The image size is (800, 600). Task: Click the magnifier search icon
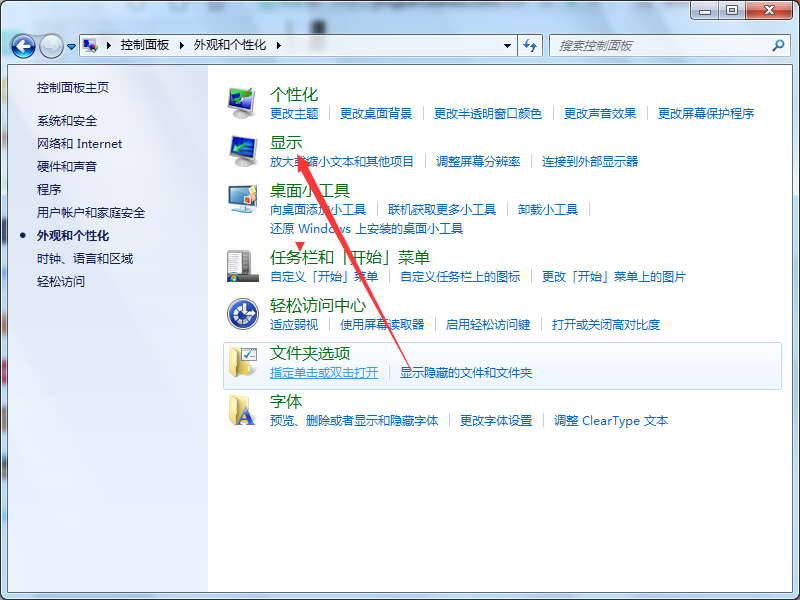point(778,45)
